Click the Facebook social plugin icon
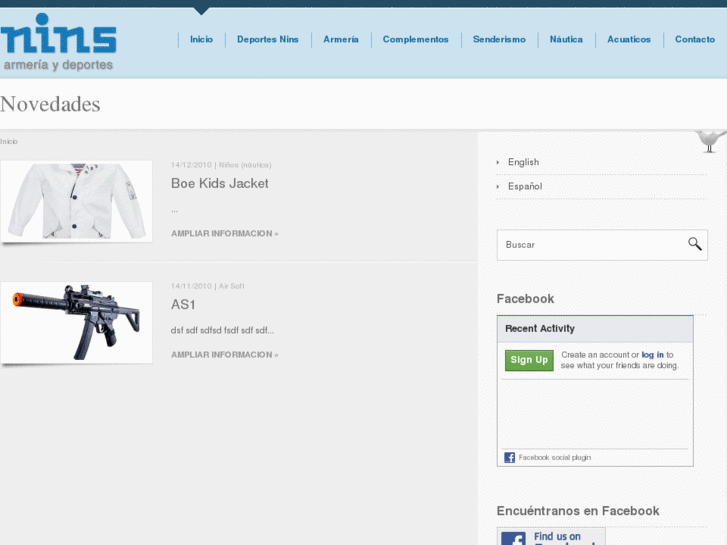Screen dimensions: 727x545 (510, 457)
